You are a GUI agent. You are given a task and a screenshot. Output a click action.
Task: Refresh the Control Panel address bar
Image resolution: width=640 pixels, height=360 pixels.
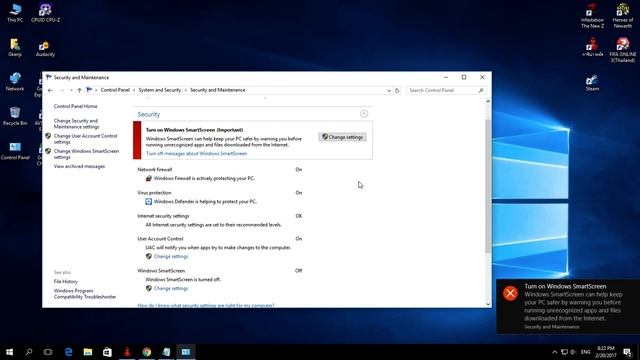[x=397, y=91]
